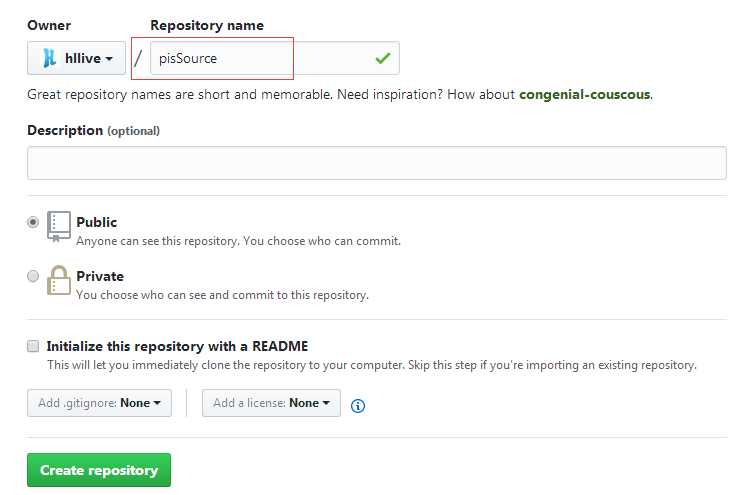Select the Public radio button

click(33, 222)
